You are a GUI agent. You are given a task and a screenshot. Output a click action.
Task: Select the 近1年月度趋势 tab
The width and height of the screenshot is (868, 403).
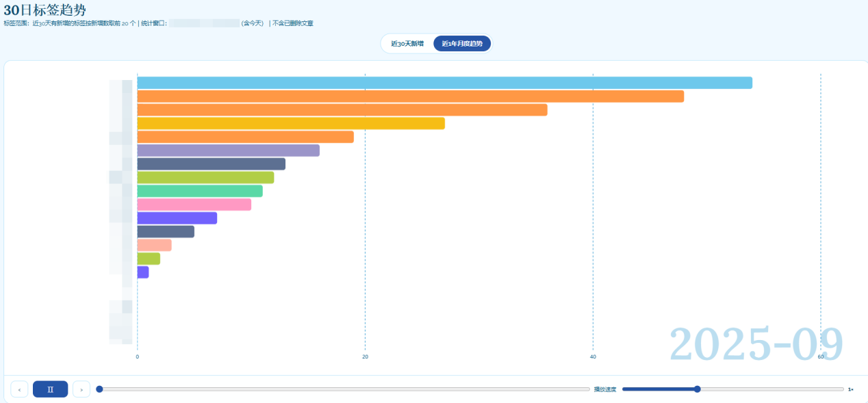462,44
